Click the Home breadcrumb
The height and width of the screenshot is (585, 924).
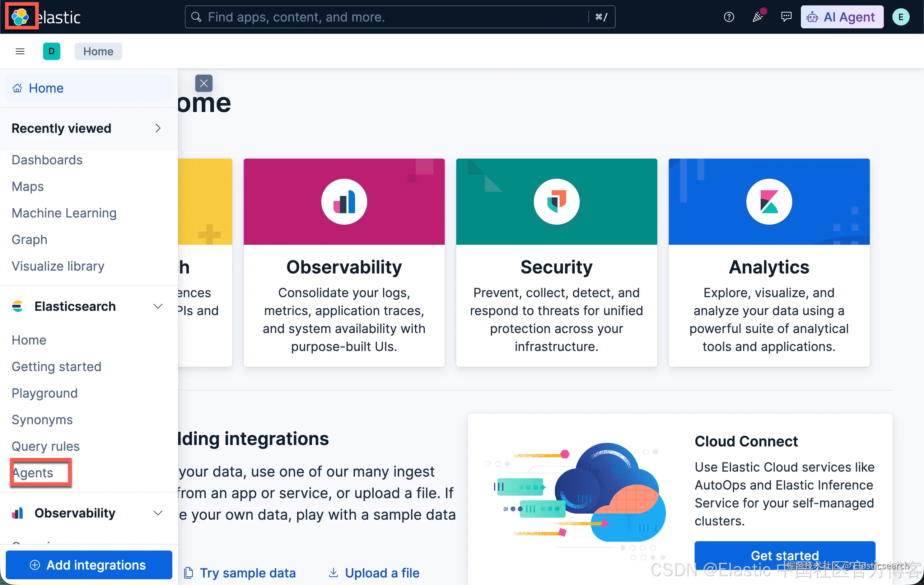coord(98,51)
